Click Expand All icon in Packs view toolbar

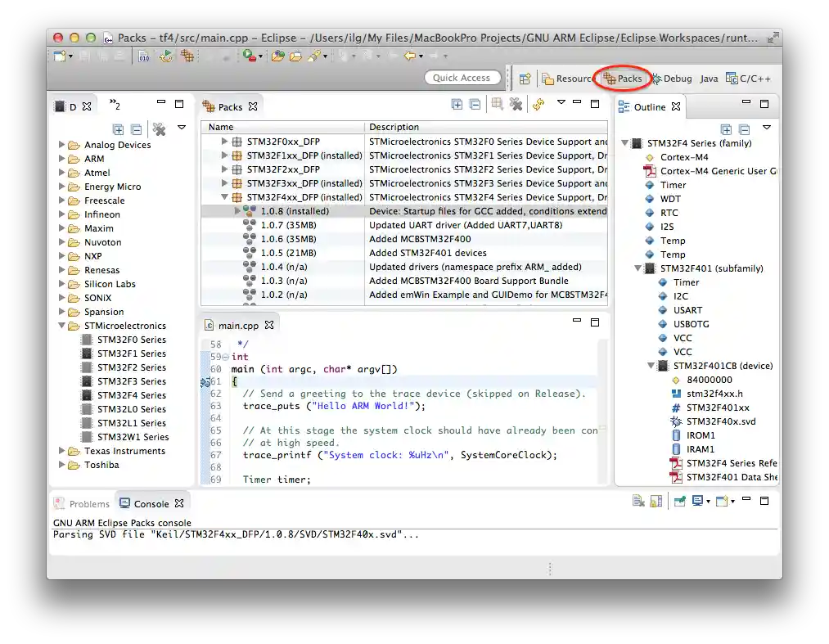pyautogui.click(x=457, y=104)
